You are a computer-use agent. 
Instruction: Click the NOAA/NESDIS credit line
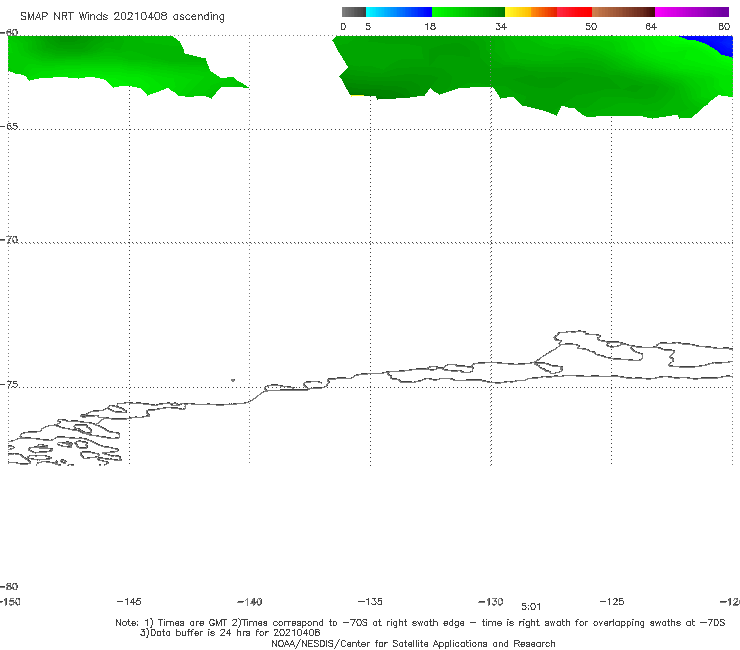pyautogui.click(x=413, y=644)
